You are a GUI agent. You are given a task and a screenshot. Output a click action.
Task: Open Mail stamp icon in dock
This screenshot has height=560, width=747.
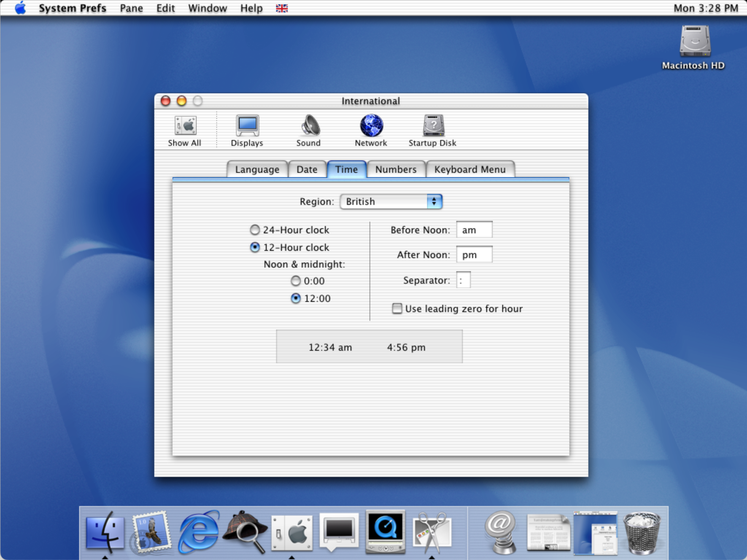point(151,532)
